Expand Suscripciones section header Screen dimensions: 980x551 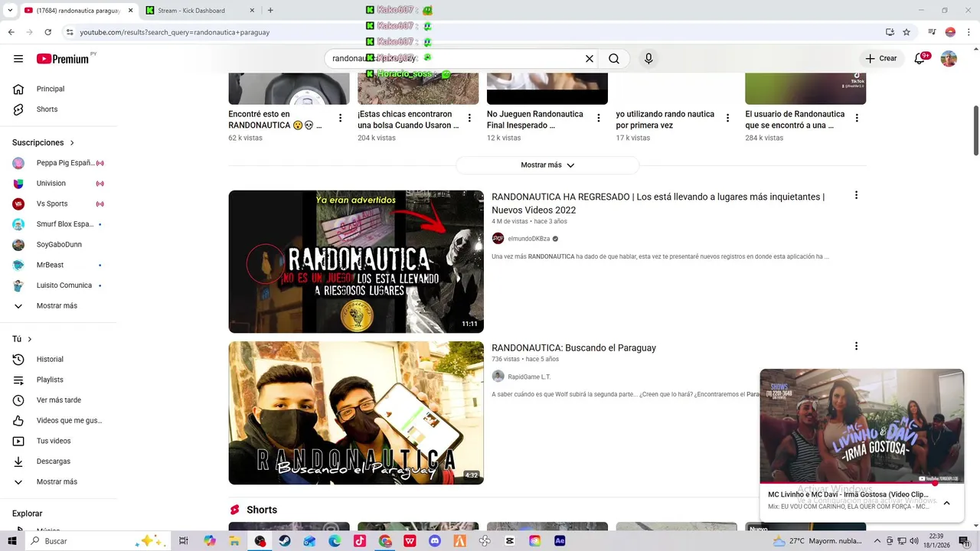click(44, 143)
